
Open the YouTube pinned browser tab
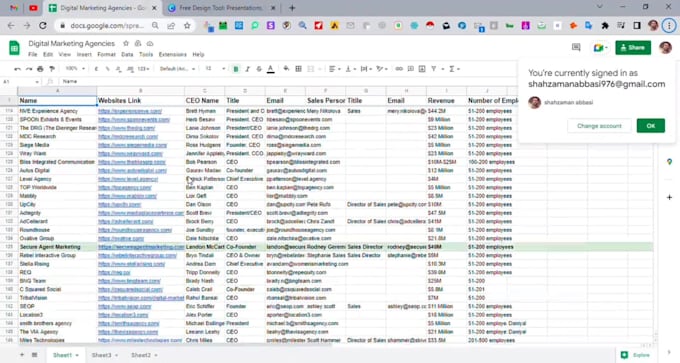click(33, 8)
